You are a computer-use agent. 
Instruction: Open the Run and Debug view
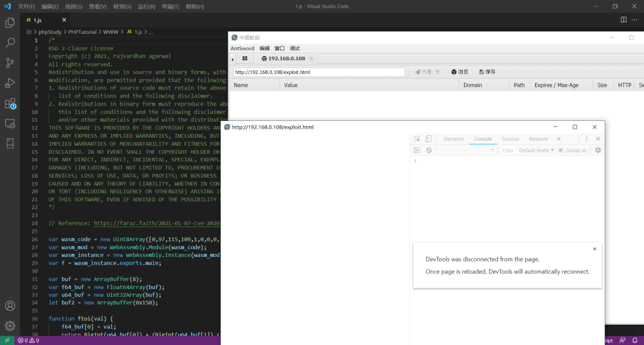coord(10,83)
